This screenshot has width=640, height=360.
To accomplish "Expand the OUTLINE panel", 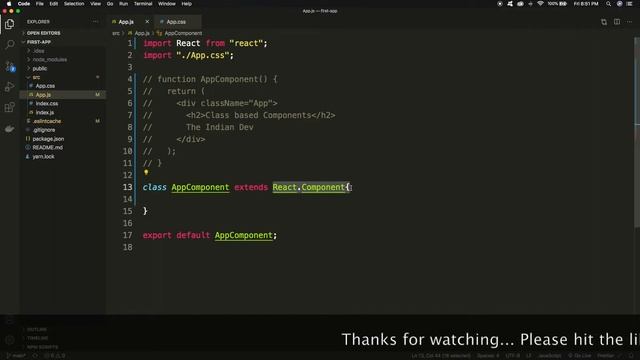I will (x=63, y=329).
